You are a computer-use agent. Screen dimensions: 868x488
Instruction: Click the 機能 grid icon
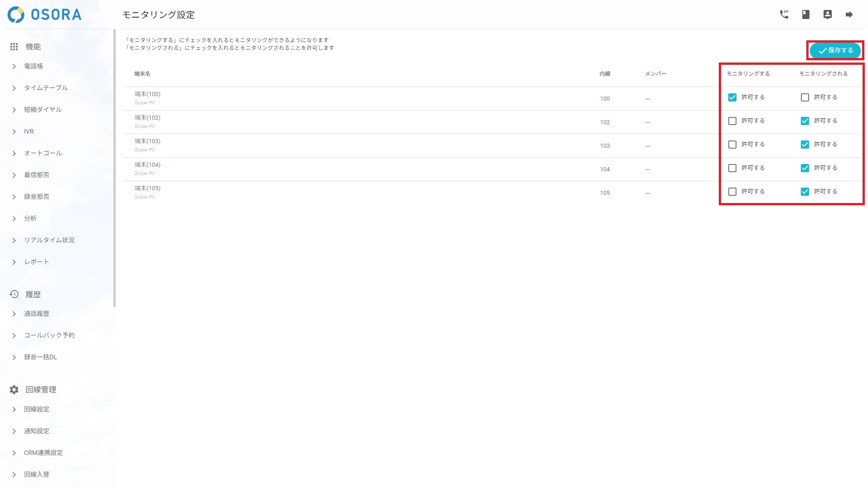pos(14,47)
